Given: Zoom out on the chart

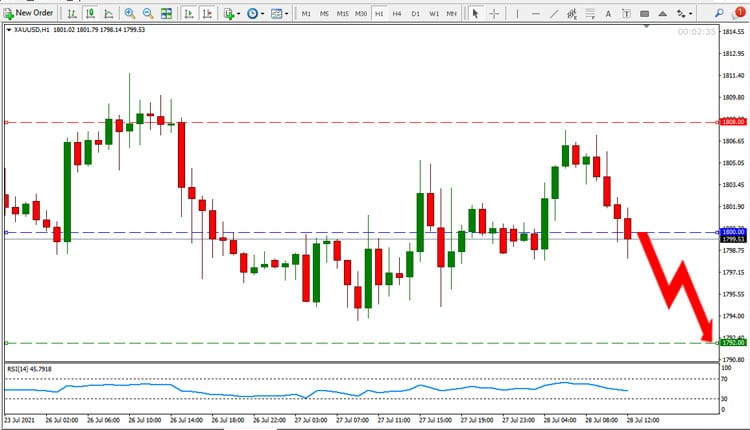Looking at the screenshot, I should (148, 13).
